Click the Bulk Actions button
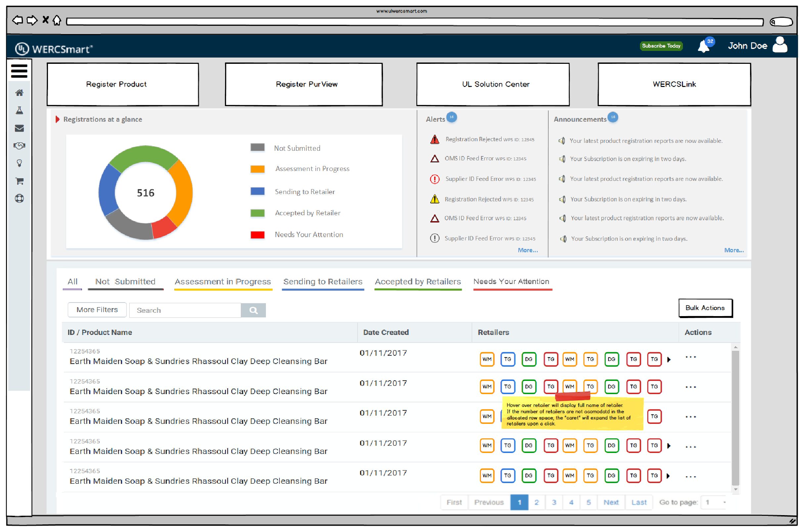Image resolution: width=804 pixels, height=532 pixels. (705, 308)
